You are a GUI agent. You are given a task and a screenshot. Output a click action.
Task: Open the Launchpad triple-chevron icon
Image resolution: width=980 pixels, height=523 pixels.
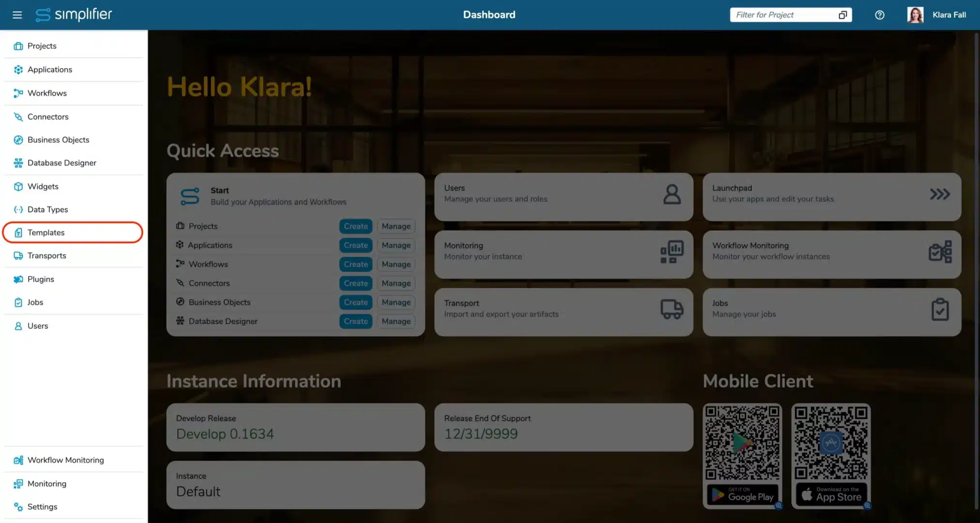pyautogui.click(x=939, y=194)
